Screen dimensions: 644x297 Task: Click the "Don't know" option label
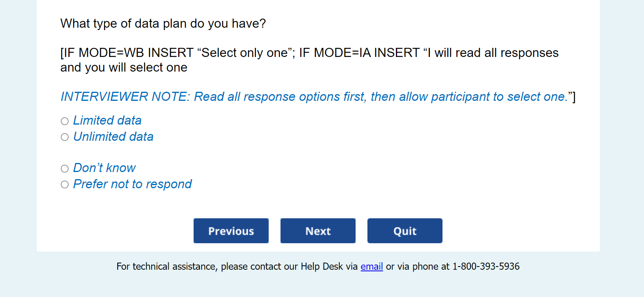pyautogui.click(x=104, y=168)
